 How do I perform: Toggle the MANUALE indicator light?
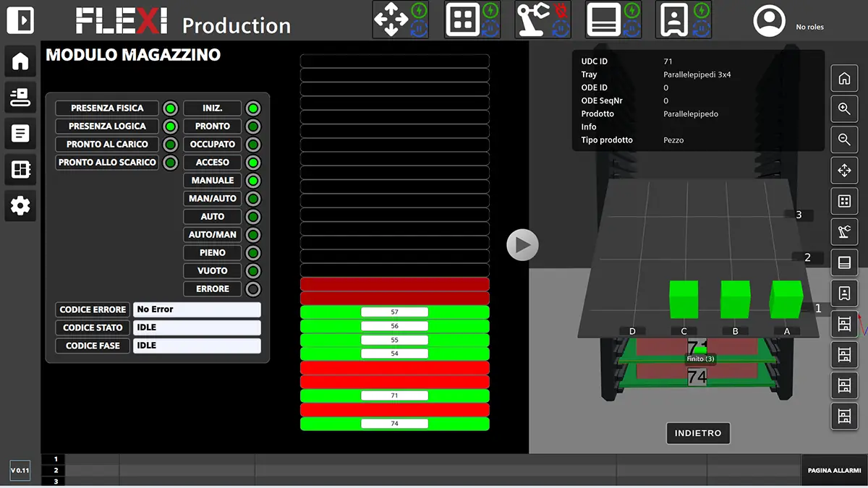pyautogui.click(x=252, y=181)
